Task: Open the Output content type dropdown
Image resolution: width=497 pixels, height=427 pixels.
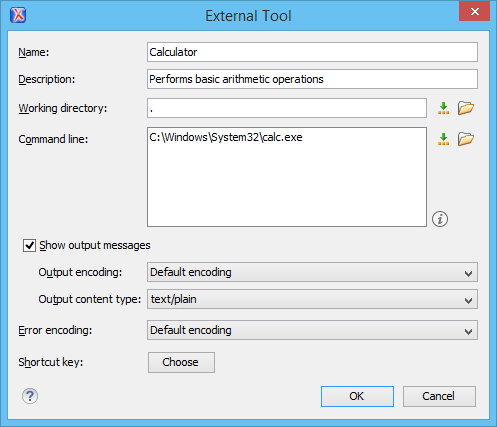Action: pos(312,299)
